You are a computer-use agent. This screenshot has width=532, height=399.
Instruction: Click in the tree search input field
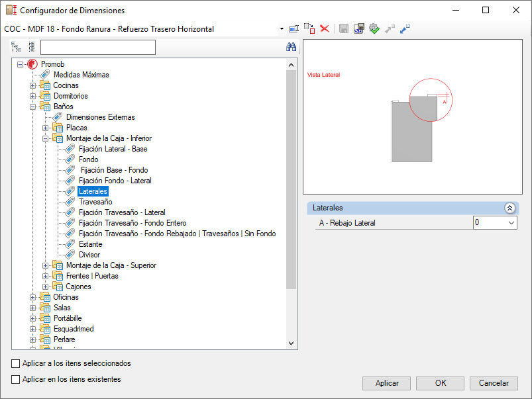[x=97, y=47]
